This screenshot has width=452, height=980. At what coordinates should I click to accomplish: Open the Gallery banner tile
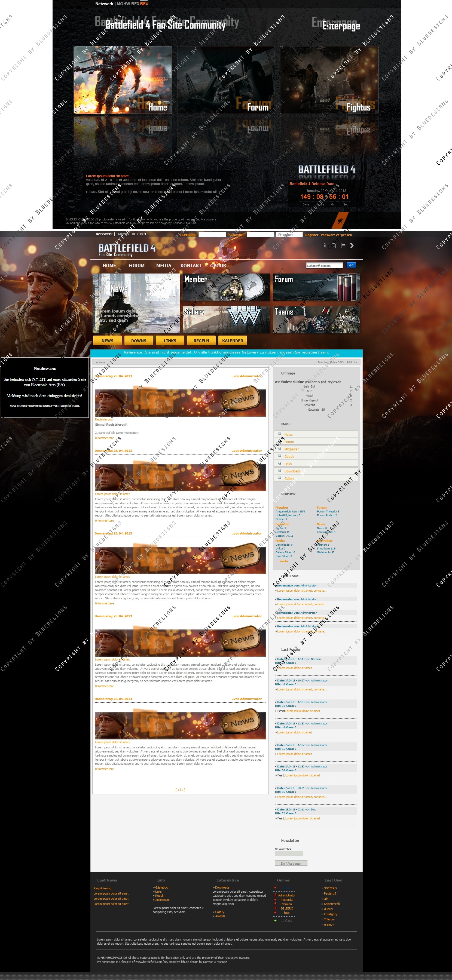[226, 320]
